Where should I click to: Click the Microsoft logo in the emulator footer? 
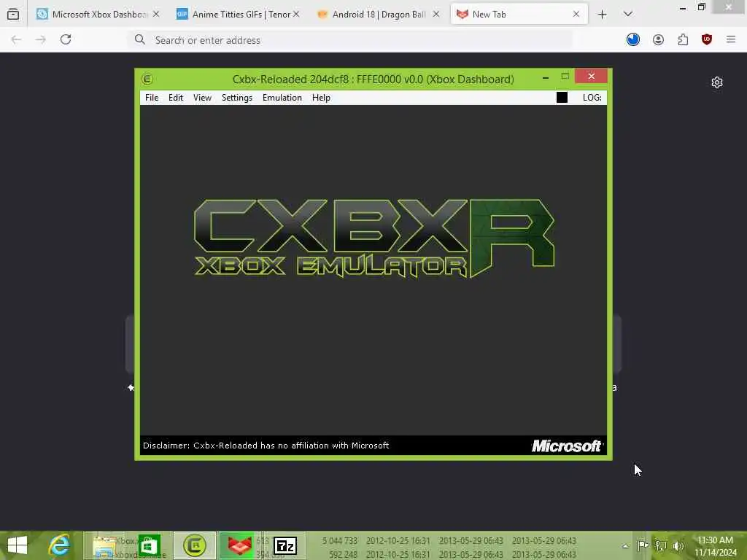click(566, 446)
